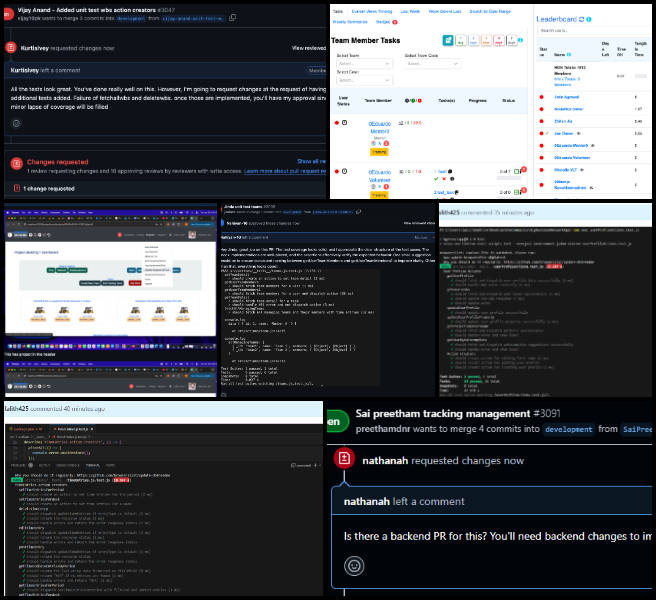Switch to the Badges tab
This screenshot has width=656, height=600.
pyautogui.click(x=383, y=22)
